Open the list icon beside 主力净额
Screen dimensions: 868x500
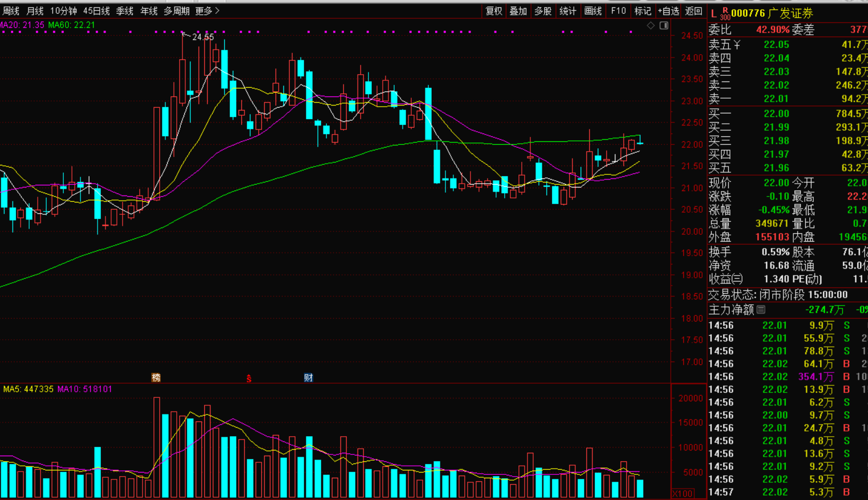(761, 310)
